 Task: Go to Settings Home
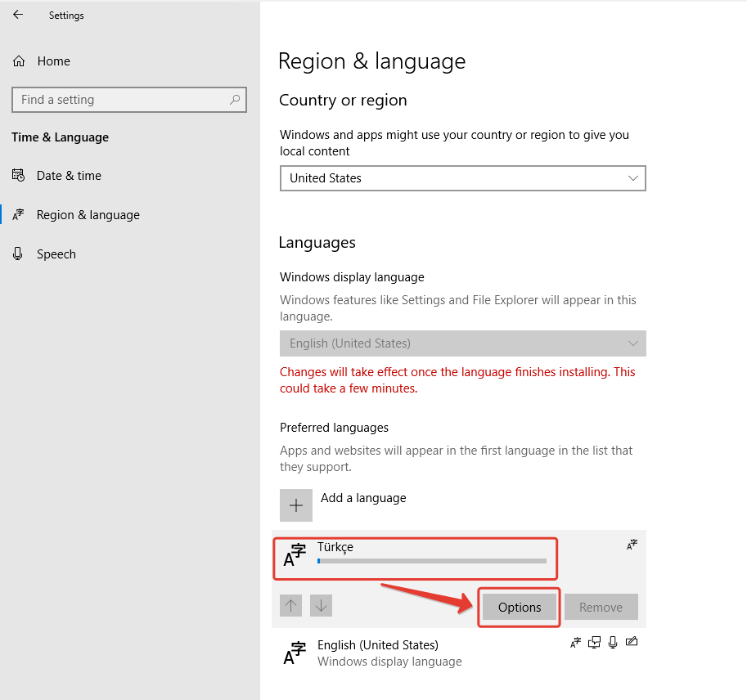(53, 61)
